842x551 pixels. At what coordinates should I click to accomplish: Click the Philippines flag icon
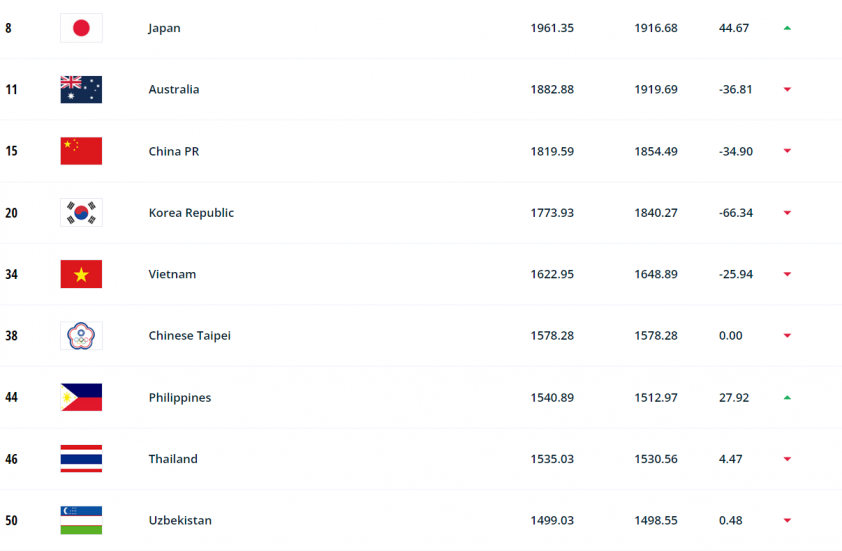coord(81,397)
